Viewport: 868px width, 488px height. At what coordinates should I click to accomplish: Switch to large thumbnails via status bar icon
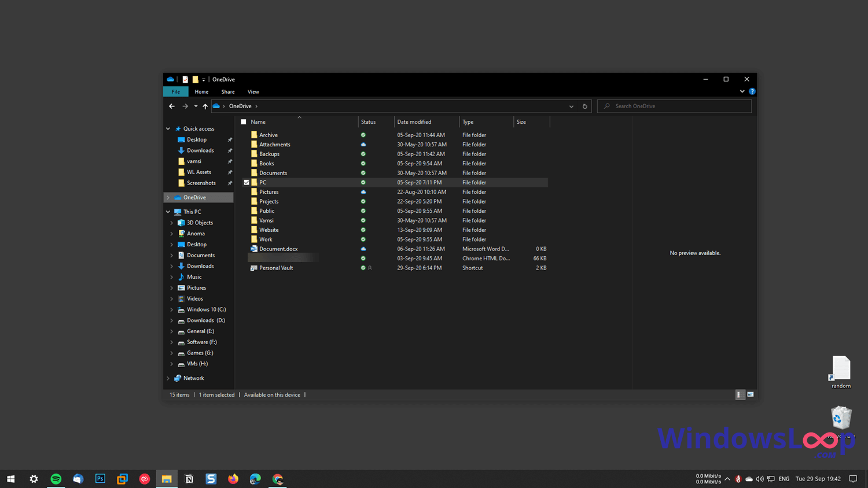[750, 394]
